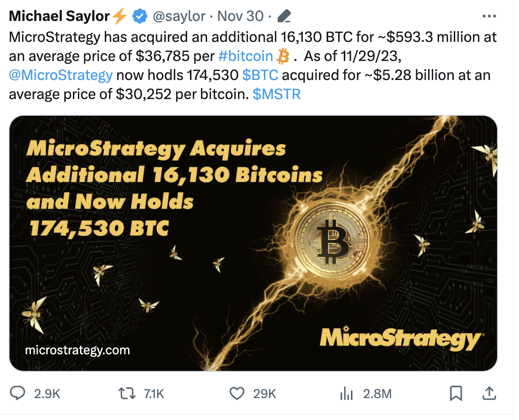Bookmark this tweet
519x420 pixels.
[x=456, y=393]
